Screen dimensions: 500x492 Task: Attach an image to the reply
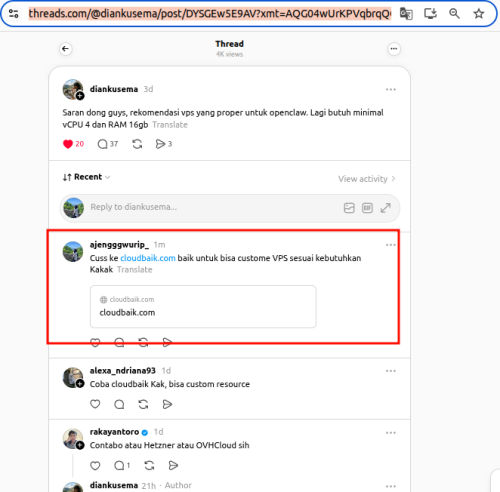point(349,208)
